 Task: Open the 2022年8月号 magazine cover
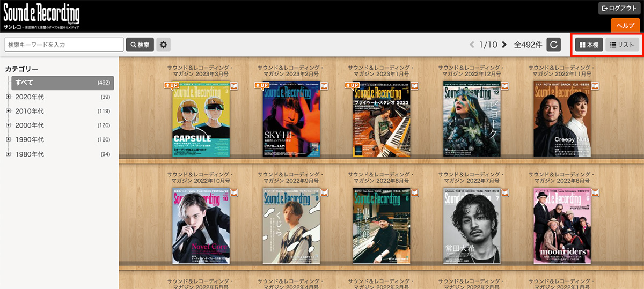coord(382,227)
